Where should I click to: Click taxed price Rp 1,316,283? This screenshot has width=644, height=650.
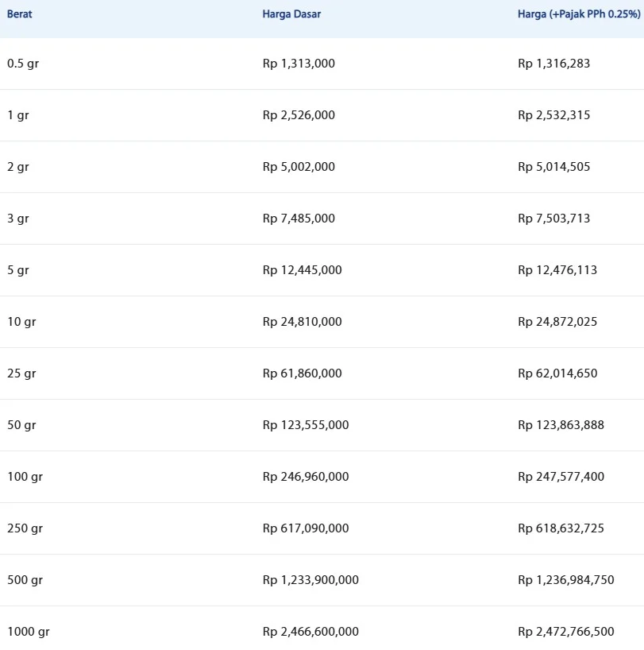click(553, 64)
